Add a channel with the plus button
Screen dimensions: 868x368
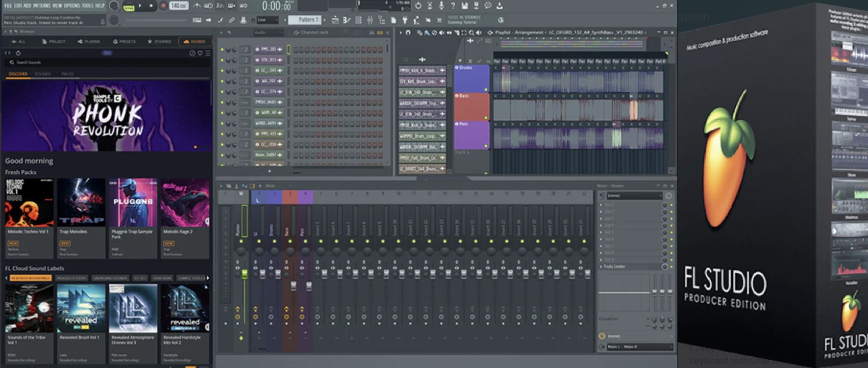coord(269,171)
